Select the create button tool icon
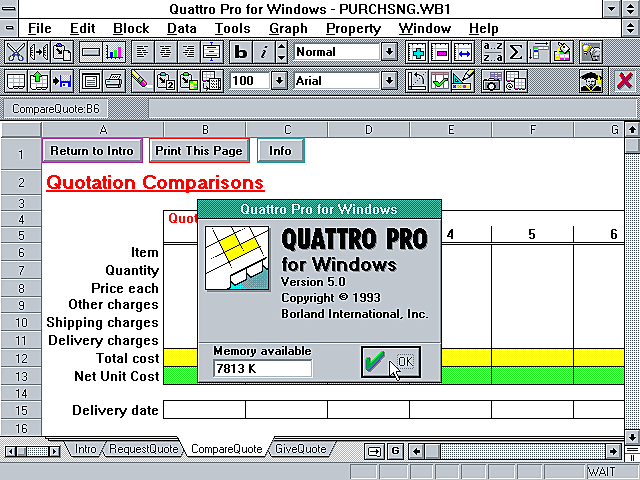Image resolution: width=640 pixels, height=480 pixels. pos(91,52)
